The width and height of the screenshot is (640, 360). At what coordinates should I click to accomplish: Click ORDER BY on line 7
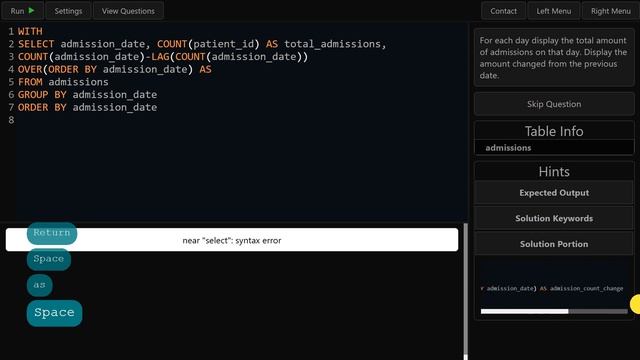tap(42, 107)
